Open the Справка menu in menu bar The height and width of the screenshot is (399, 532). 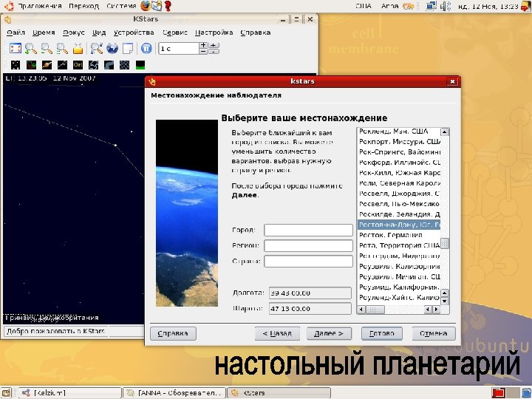pyautogui.click(x=256, y=33)
